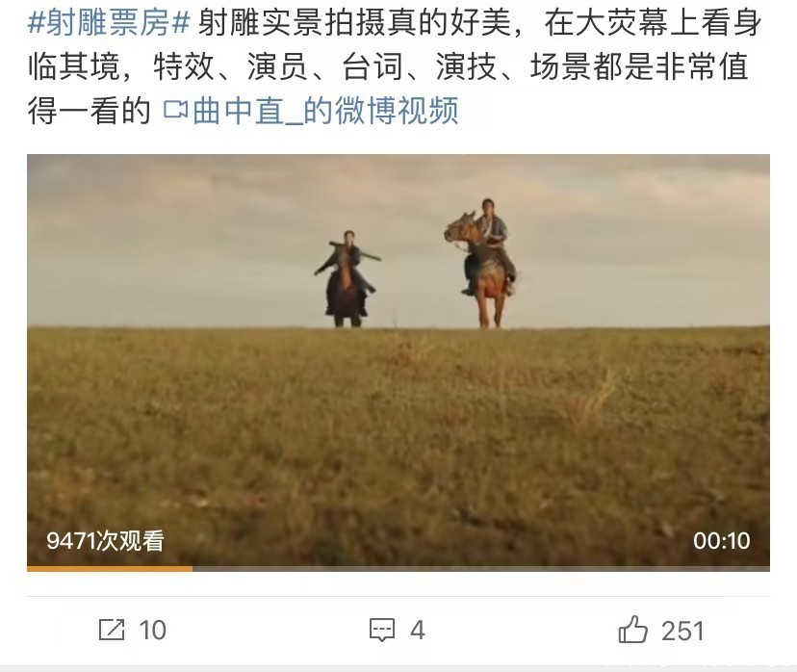Click the 00:10 video duration label

coord(721,541)
